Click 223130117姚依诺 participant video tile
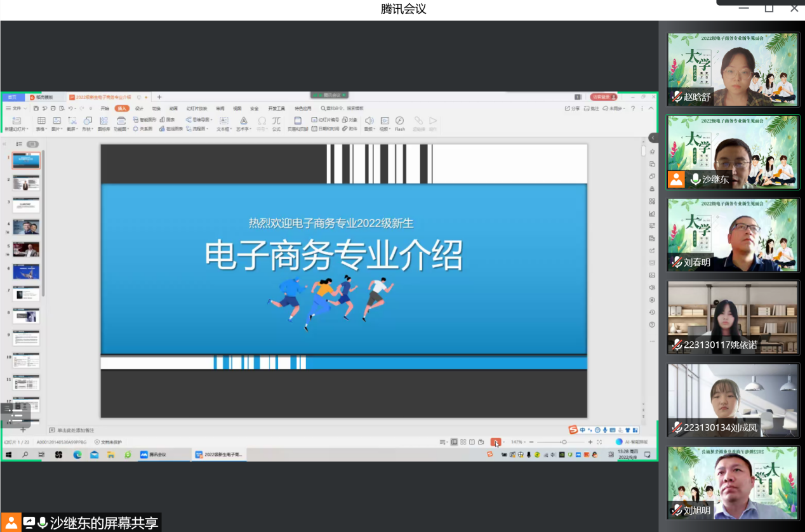This screenshot has height=532, width=805. 733,317
